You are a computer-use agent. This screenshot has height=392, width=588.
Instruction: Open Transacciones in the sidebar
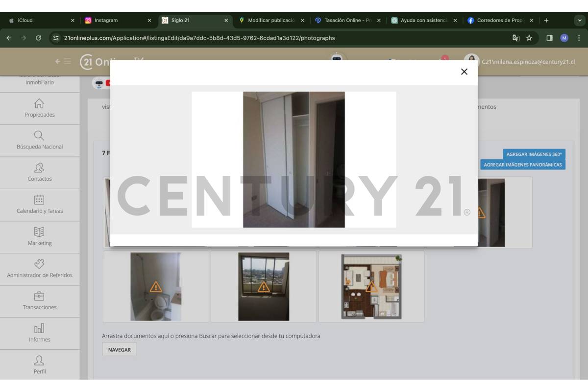(40, 301)
